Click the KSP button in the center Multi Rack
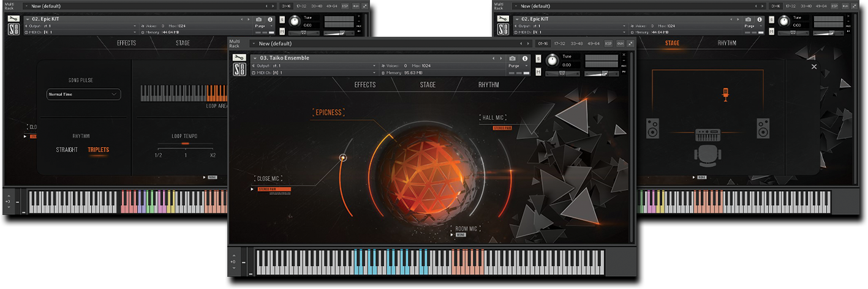The width and height of the screenshot is (868, 289). [x=608, y=43]
